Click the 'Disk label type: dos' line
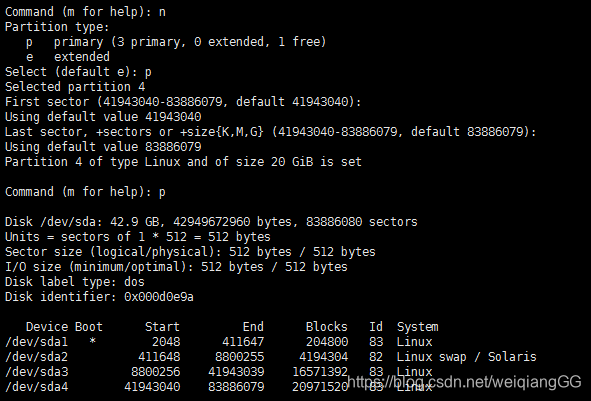Viewport: 591px width, 401px height. pos(75,282)
